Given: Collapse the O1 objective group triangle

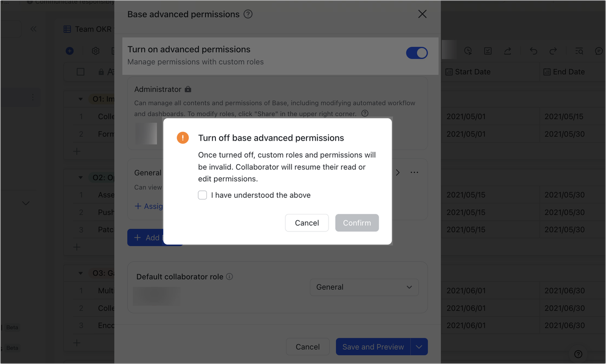Looking at the screenshot, I should [x=80, y=99].
